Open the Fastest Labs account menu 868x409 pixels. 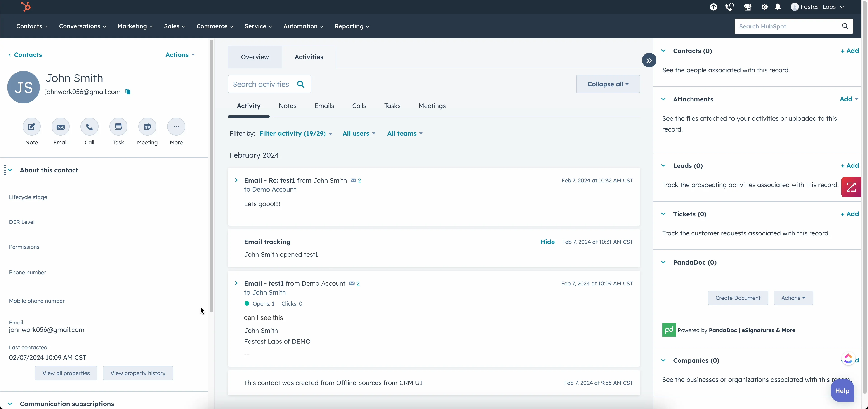[x=817, y=7]
